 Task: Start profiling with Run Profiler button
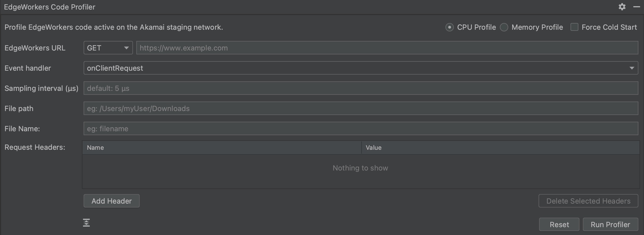(x=610, y=225)
